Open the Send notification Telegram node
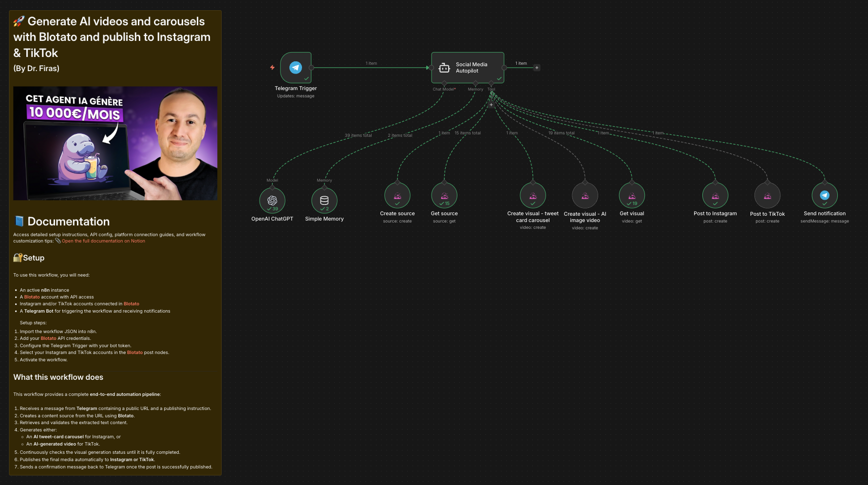 tap(824, 196)
